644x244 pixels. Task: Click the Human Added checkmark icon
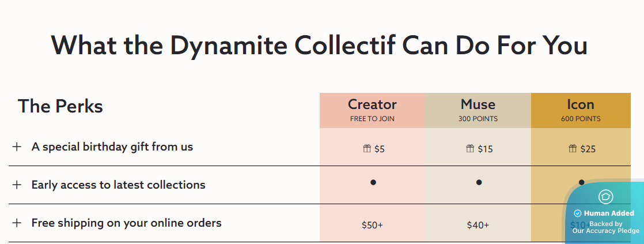(x=578, y=213)
